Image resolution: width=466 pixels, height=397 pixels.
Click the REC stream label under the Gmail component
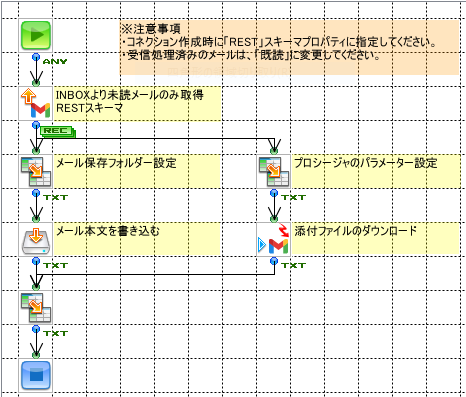tap(58, 131)
